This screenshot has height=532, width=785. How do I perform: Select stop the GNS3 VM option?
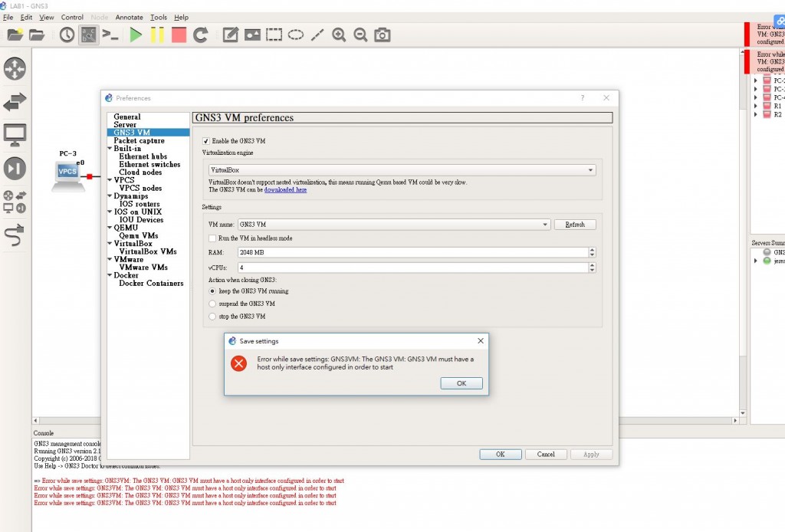pyautogui.click(x=212, y=317)
